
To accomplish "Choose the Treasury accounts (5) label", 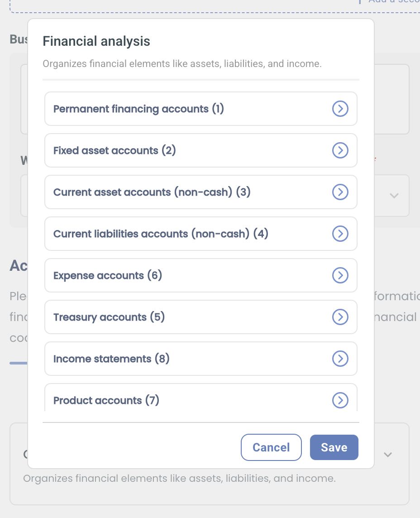I will coord(109,317).
